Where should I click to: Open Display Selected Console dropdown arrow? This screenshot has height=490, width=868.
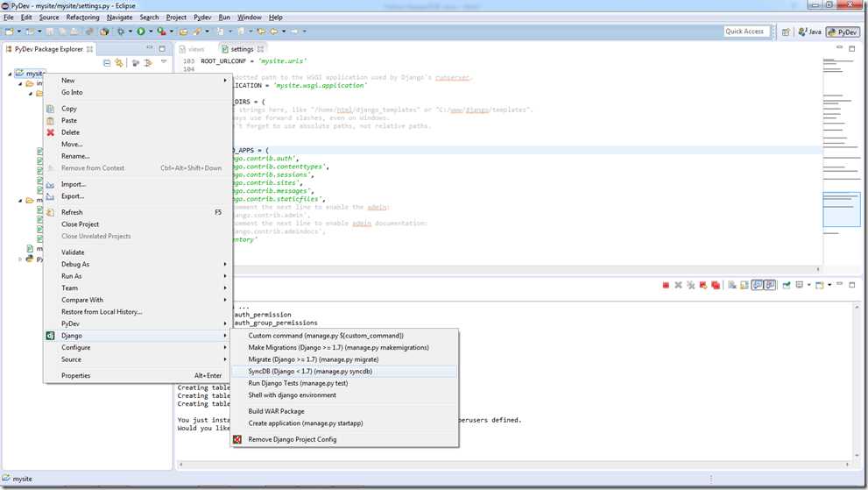point(808,285)
